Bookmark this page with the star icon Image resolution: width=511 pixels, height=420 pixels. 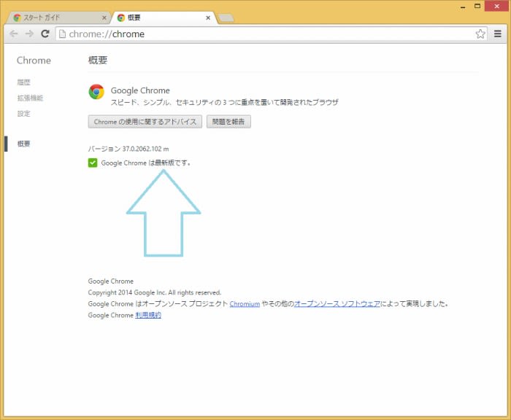480,34
